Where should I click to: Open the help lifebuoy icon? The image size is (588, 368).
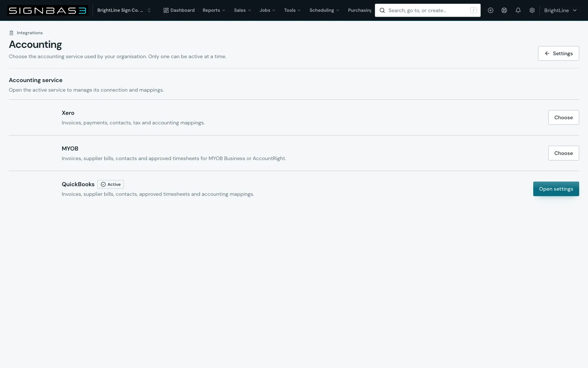504,10
